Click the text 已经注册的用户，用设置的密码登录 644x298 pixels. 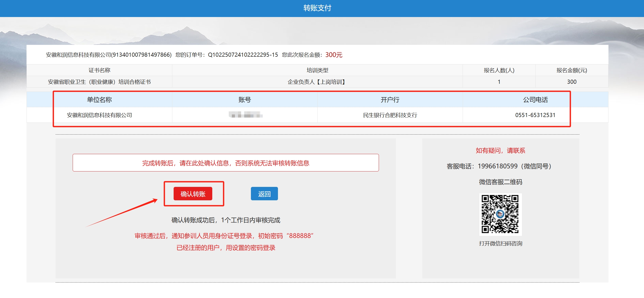point(226,247)
